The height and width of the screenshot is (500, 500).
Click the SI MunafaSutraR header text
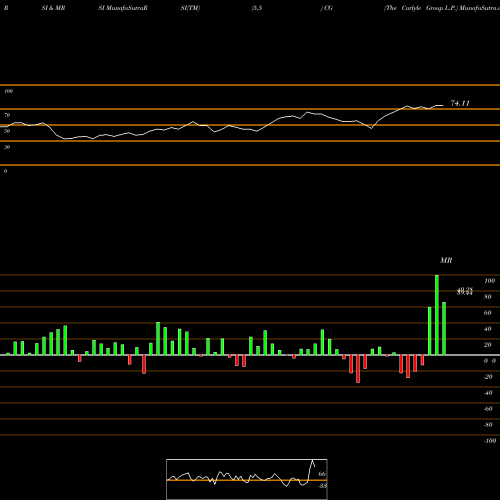(123, 8)
